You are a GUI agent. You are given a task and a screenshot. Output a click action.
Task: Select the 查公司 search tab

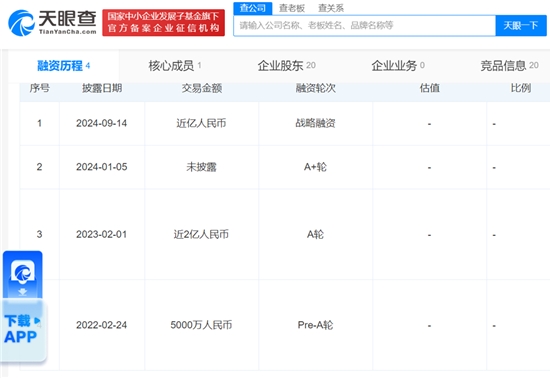point(253,8)
